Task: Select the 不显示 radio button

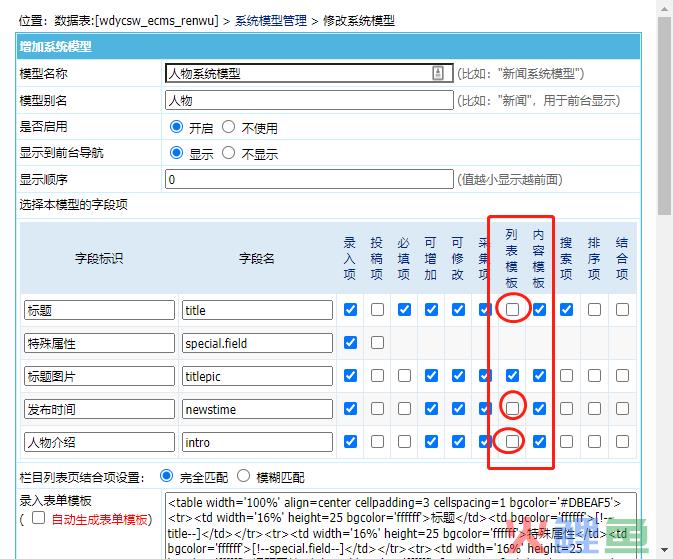Action: click(228, 152)
